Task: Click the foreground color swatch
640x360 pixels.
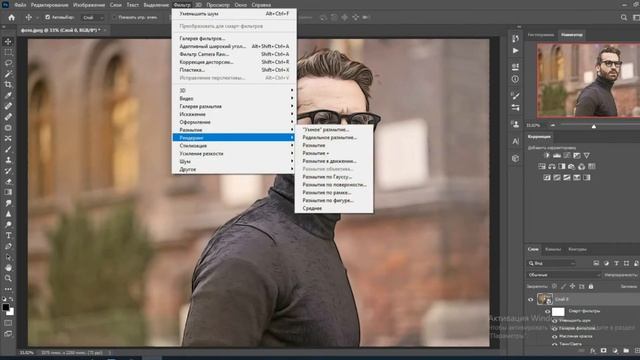Action: pos(6,307)
